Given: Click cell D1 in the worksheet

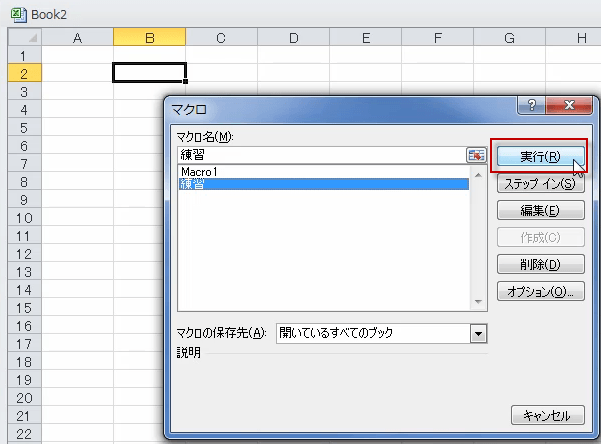Looking at the screenshot, I should [x=293, y=55].
